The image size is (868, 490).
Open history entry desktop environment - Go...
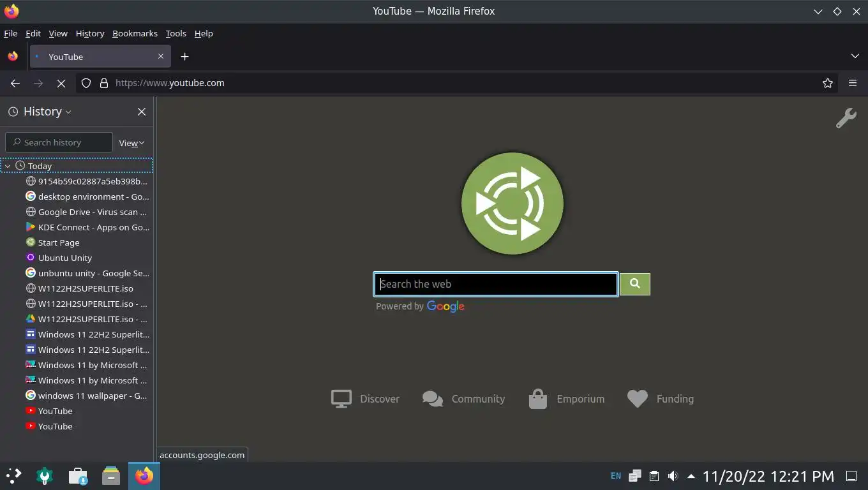[87, 197]
